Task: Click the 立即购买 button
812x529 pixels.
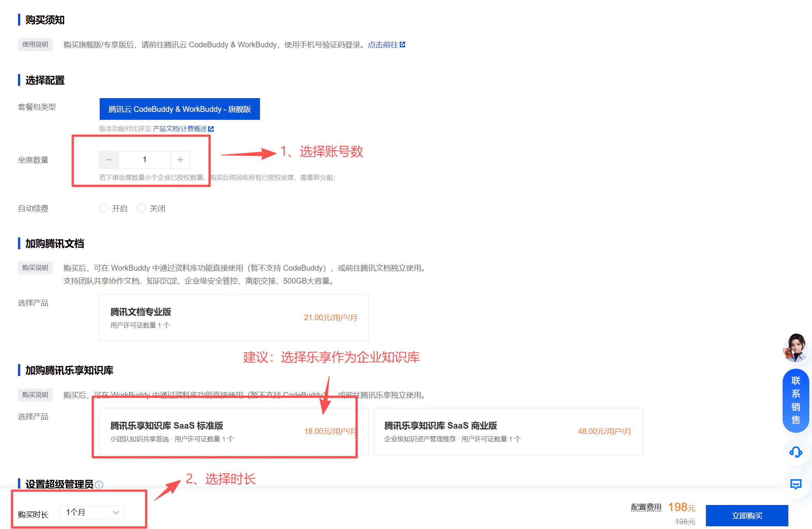Action: [x=747, y=516]
